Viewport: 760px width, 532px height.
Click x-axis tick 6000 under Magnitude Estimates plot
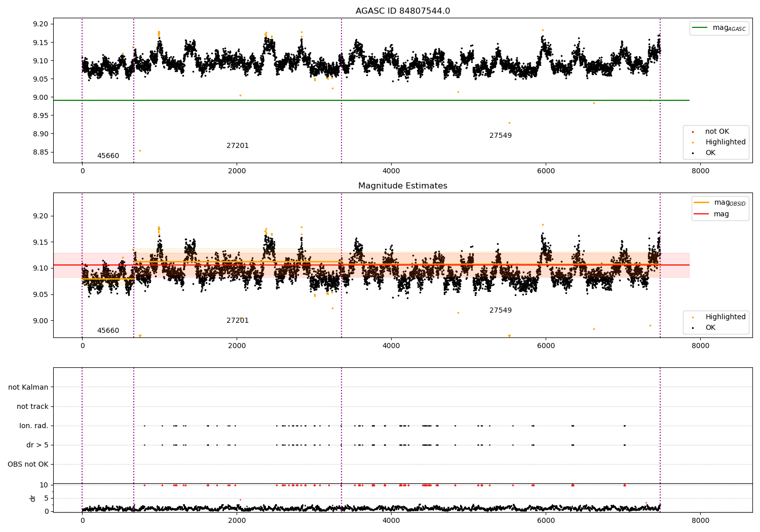(546, 346)
